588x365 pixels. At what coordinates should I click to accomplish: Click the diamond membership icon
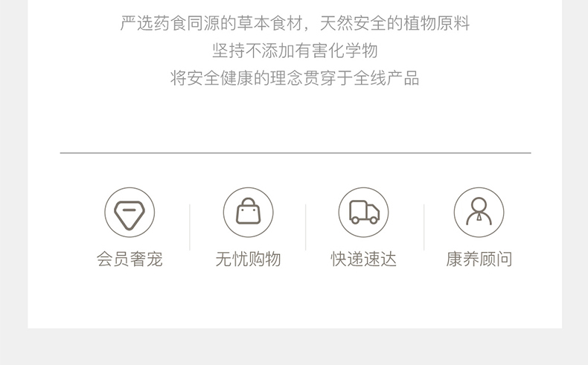tap(130, 213)
